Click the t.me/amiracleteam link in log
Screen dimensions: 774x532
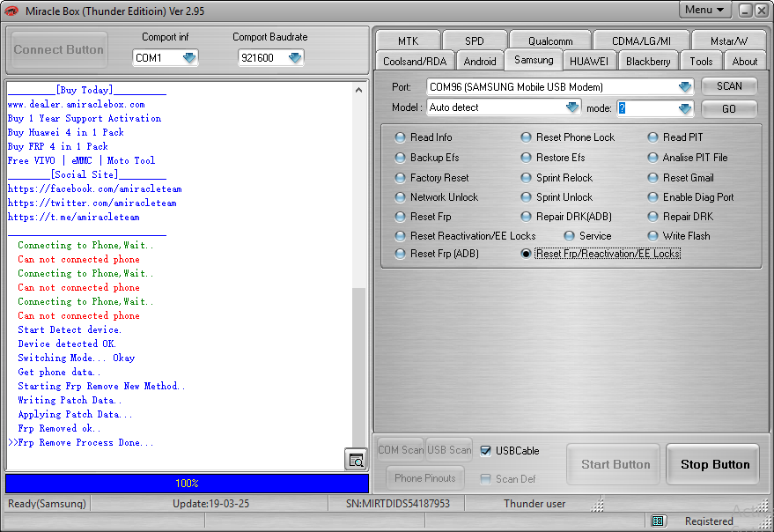tap(74, 217)
